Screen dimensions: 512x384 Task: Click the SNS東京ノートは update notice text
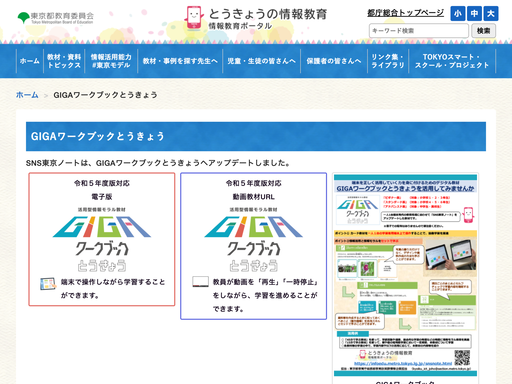158,163
